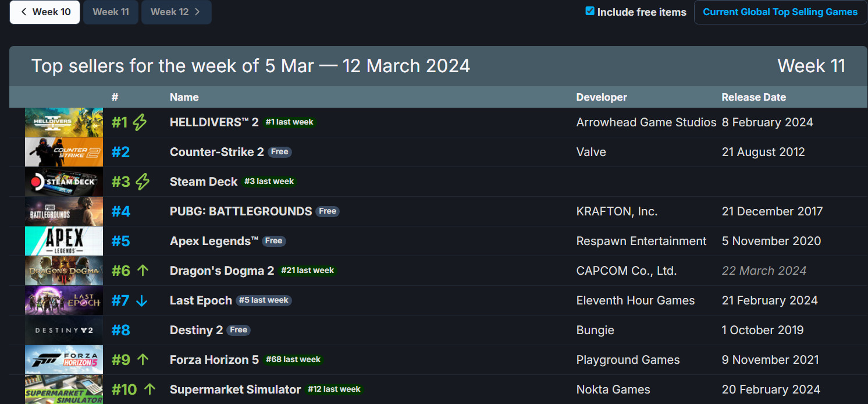Click the HELLDIVERS 2 game thumbnail
868x404 pixels.
point(64,122)
